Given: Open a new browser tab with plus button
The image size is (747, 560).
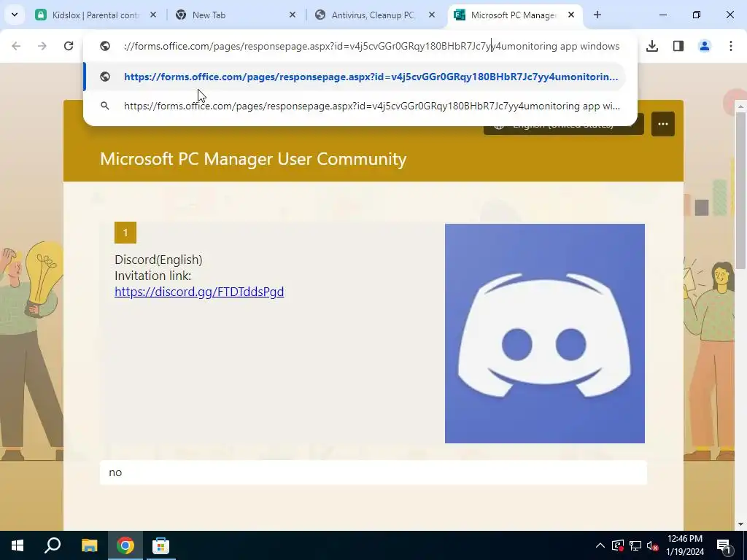Looking at the screenshot, I should coord(597,15).
